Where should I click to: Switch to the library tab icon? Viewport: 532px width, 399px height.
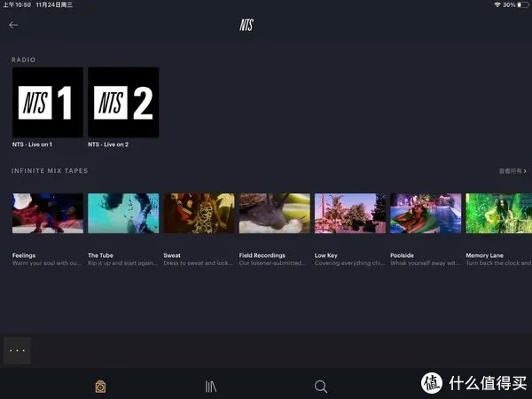coord(211,387)
